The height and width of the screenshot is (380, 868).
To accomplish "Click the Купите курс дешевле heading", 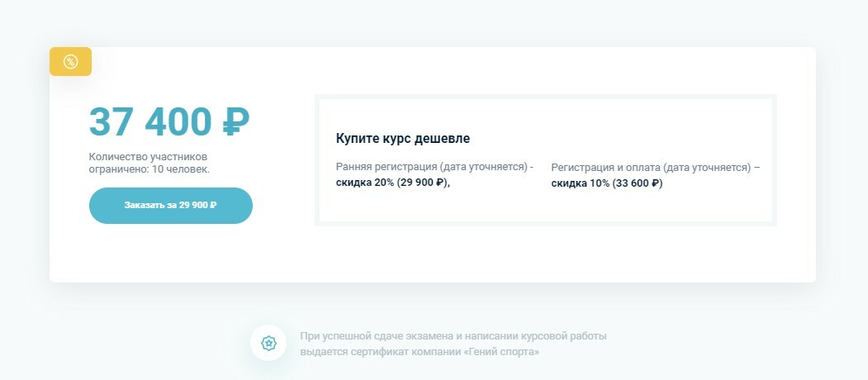I will pyautogui.click(x=402, y=139).
